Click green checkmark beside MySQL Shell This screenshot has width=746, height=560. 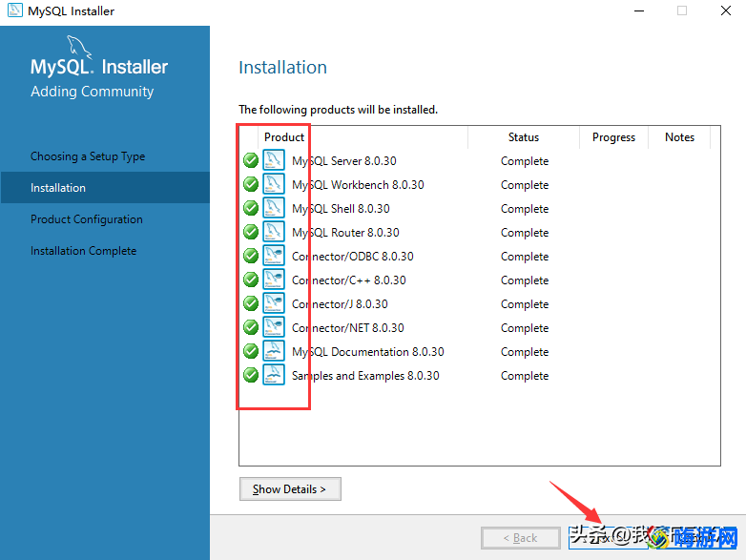click(251, 208)
